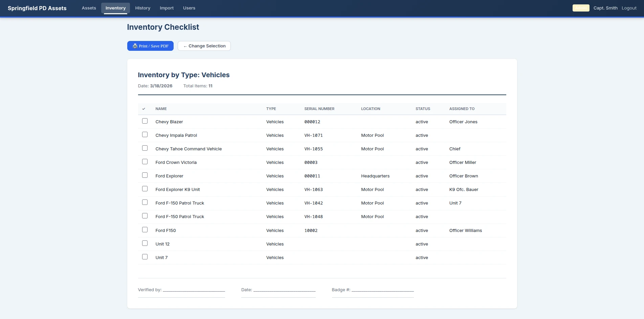Click serial number 10002
This screenshot has width=644, height=319.
311,231
